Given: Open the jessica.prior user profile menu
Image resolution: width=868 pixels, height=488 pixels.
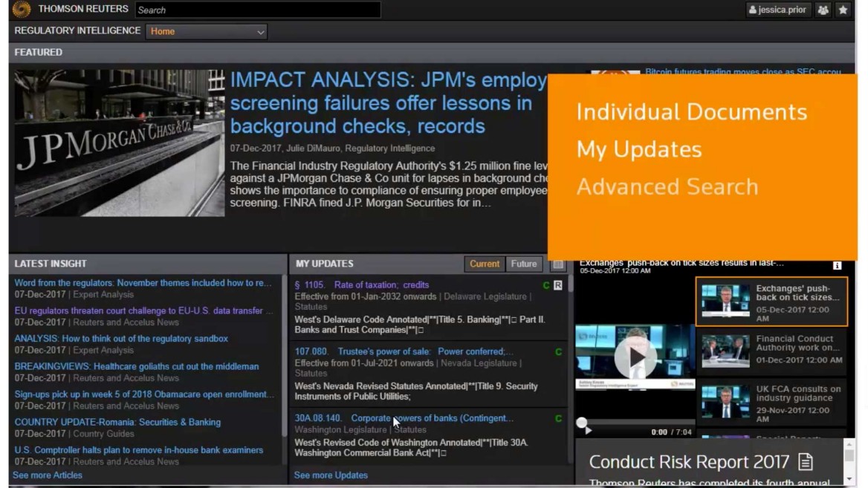Looking at the screenshot, I should tap(777, 10).
